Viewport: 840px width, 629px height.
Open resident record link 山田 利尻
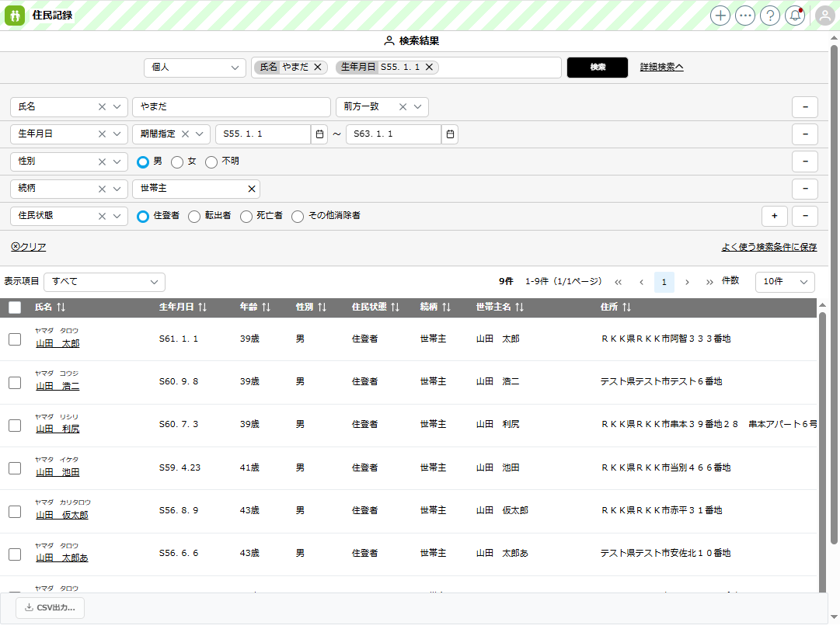pyautogui.click(x=58, y=429)
